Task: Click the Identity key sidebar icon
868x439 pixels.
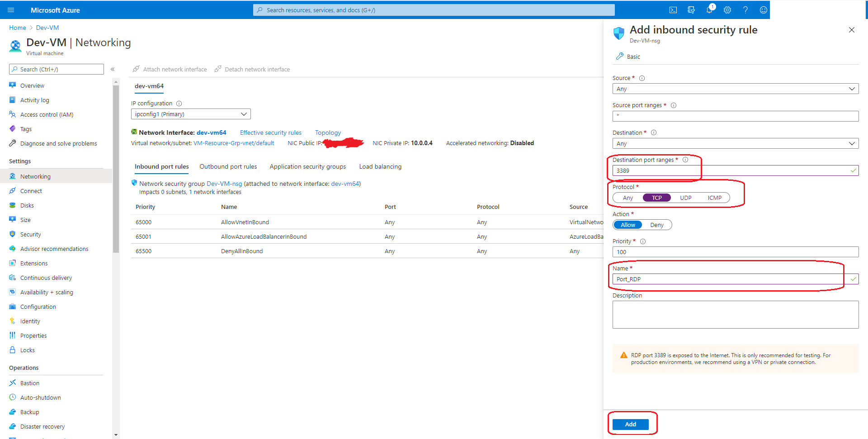Action: pos(12,321)
